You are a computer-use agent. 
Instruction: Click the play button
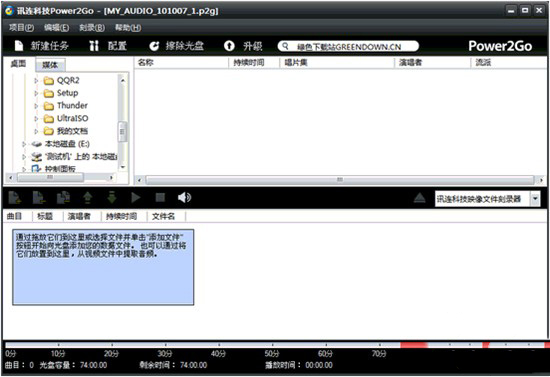(x=136, y=198)
